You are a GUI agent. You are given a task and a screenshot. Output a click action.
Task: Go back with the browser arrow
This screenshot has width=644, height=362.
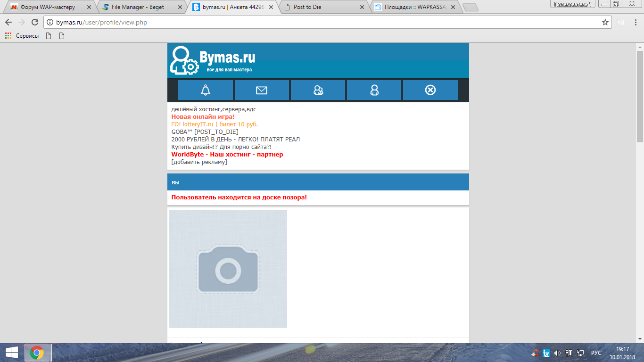[x=8, y=22]
